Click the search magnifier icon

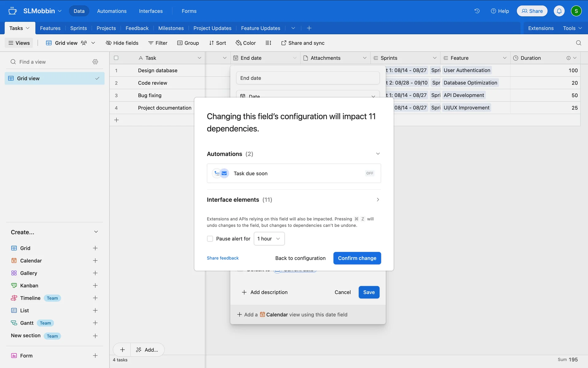coord(578,43)
